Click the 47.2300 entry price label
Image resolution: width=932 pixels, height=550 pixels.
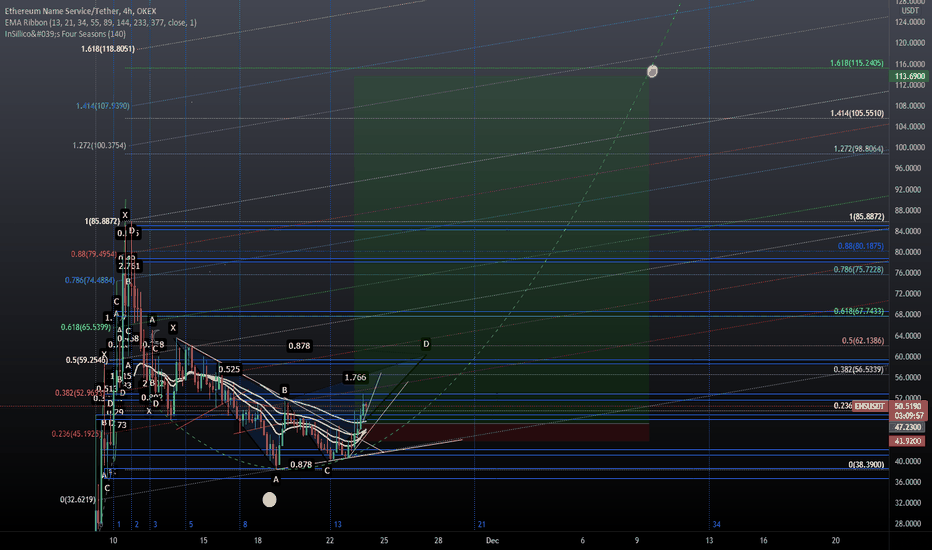point(908,427)
